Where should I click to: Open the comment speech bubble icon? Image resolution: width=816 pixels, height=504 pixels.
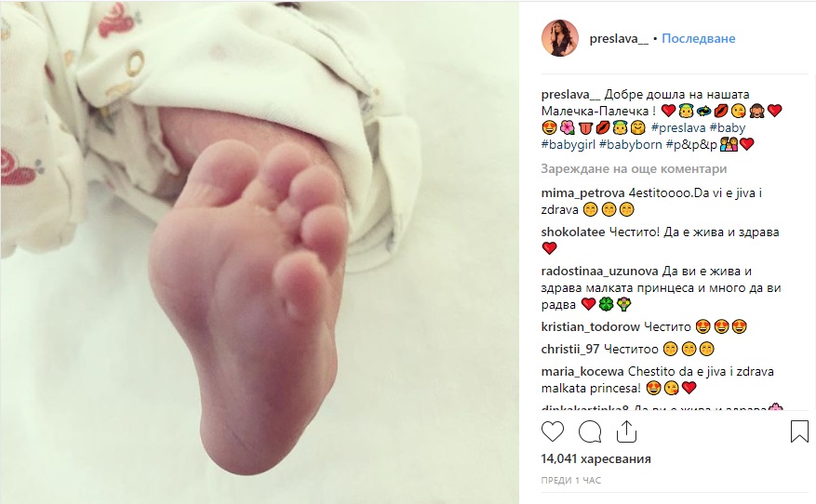590,431
